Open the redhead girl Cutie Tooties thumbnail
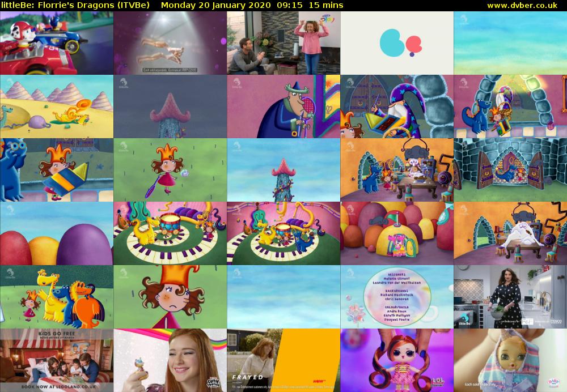The width and height of the screenshot is (567, 392). pyautogui.click(x=170, y=360)
